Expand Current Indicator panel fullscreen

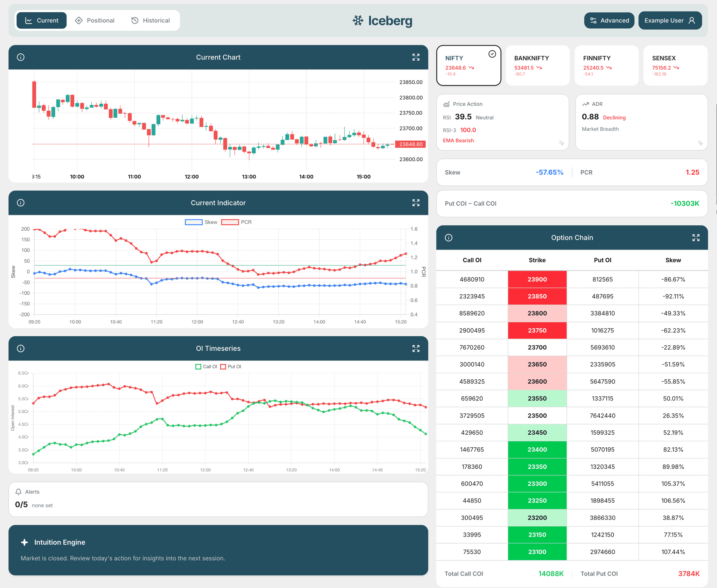coord(416,203)
